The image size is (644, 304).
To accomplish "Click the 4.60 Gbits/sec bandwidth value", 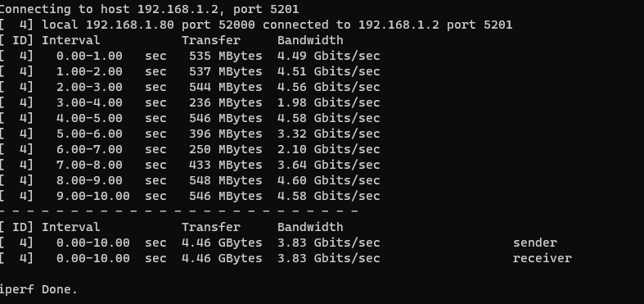I will 329,180.
